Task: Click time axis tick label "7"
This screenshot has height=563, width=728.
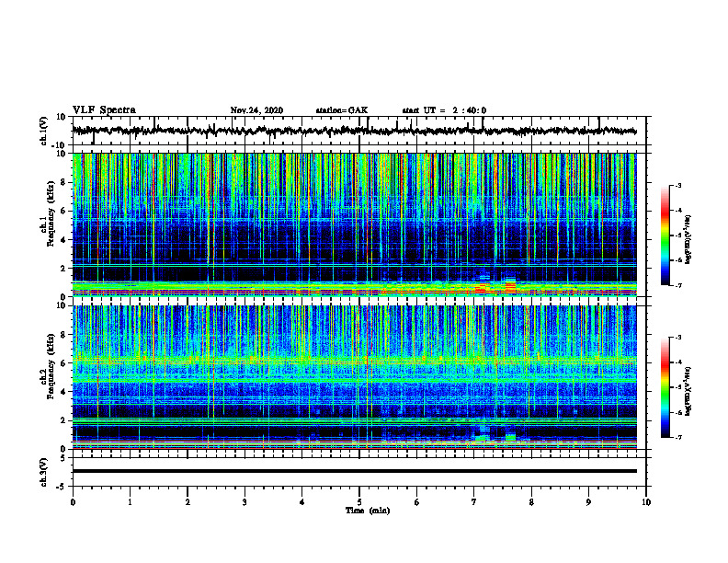Action: tap(474, 502)
